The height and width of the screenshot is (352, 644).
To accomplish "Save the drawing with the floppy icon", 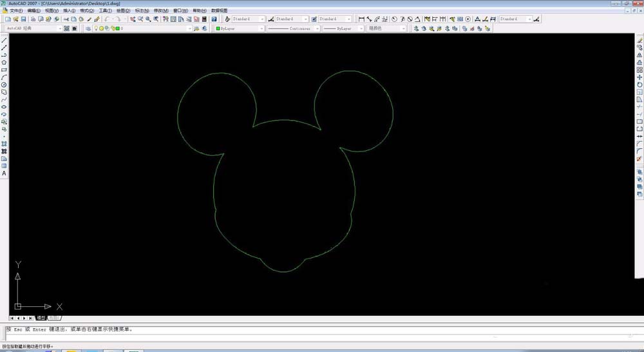I will [x=23, y=19].
